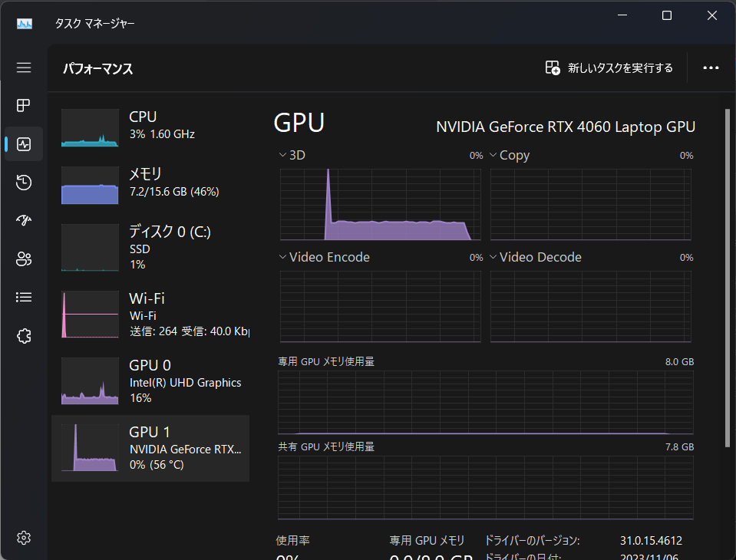The height and width of the screenshot is (560, 736).
Task: Open the Services page
Action: point(23,335)
